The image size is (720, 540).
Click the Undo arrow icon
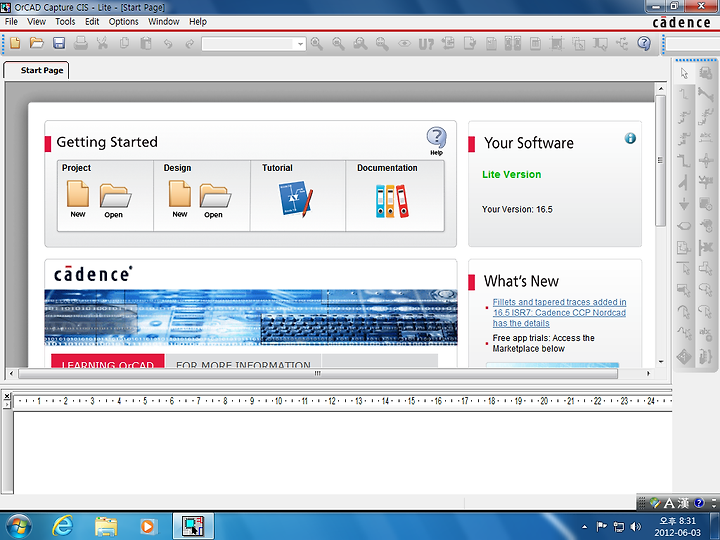(x=168, y=44)
